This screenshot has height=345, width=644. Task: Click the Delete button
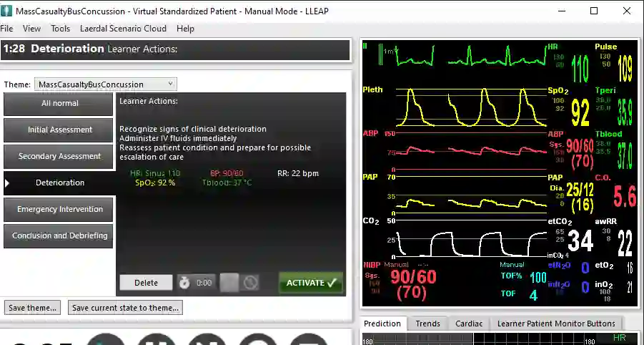click(147, 283)
